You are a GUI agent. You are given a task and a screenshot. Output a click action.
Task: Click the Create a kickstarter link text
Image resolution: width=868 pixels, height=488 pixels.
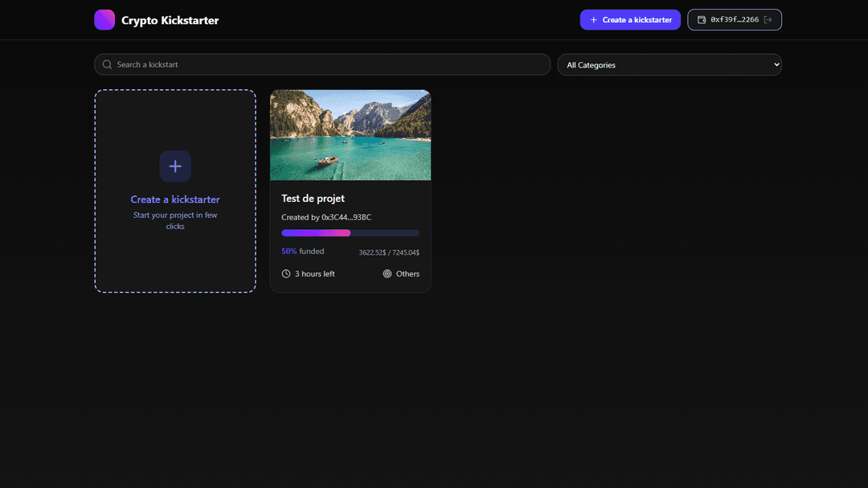(x=174, y=199)
